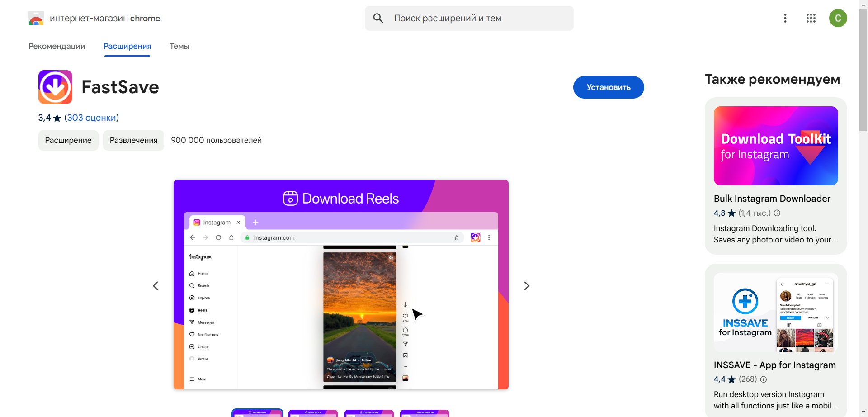Open the three-dot options menu
This screenshot has width=868, height=417.
(785, 18)
